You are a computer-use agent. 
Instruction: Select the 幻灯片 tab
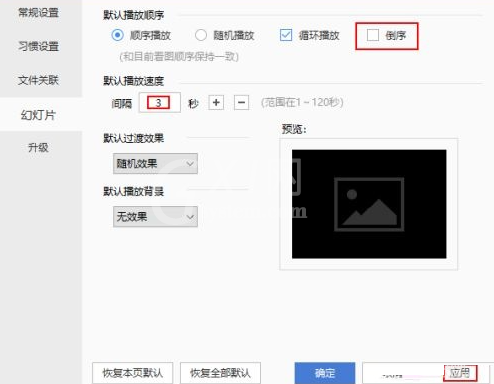click(38, 115)
